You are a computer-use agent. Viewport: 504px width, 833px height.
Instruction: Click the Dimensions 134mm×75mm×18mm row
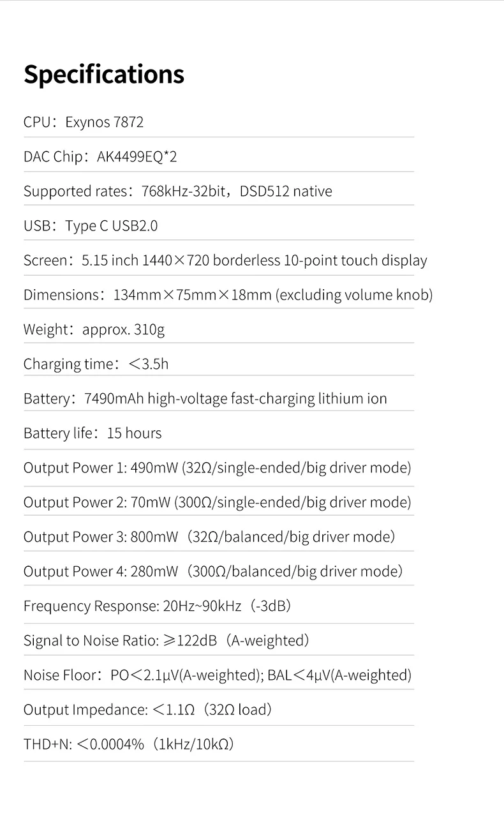point(228,294)
